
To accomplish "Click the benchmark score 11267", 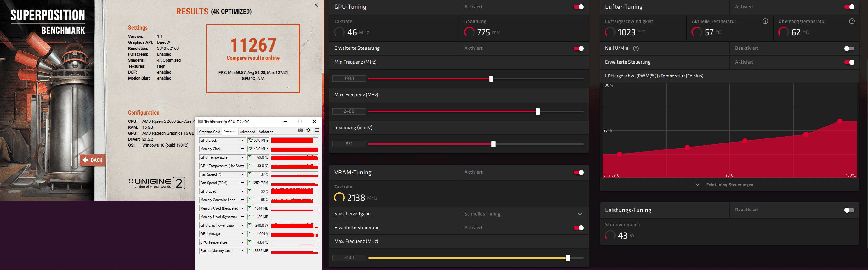I will click(253, 45).
